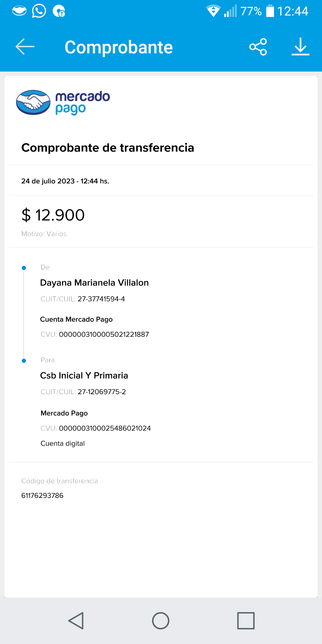Tap the Mercado Pago status bar notification
Image resolution: width=322 pixels, height=644 pixels.
tap(19, 11)
